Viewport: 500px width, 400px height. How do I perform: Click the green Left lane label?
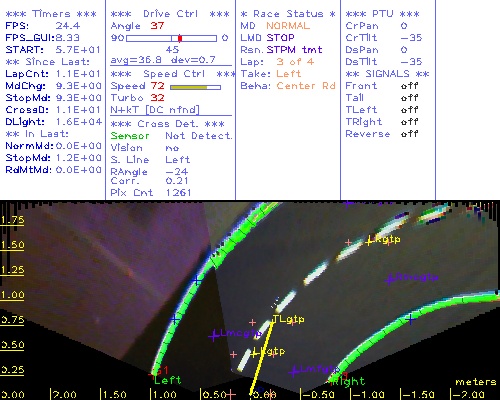tap(168, 380)
